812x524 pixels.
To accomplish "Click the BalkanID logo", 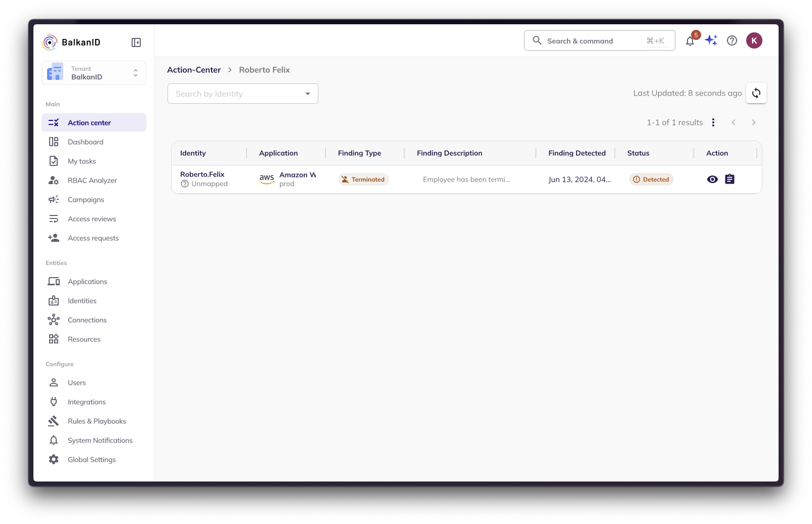I will [71, 42].
